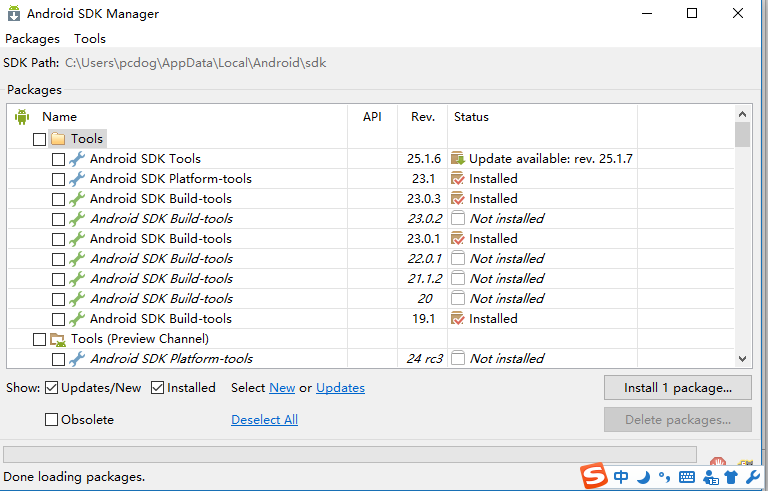Click the Name column header

point(59,117)
